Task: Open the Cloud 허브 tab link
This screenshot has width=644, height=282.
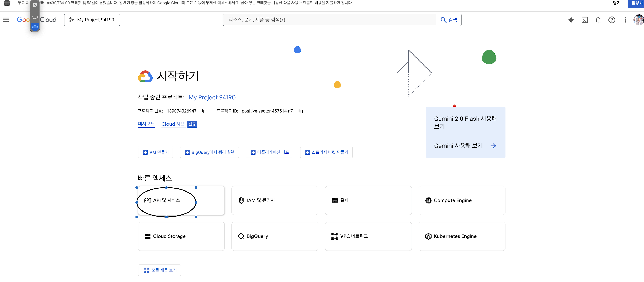Action: 173,124
